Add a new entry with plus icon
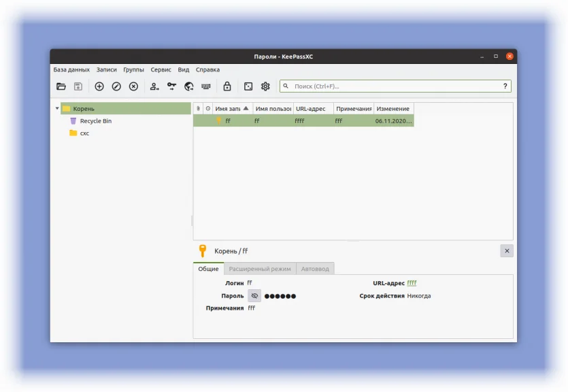 pos(99,86)
